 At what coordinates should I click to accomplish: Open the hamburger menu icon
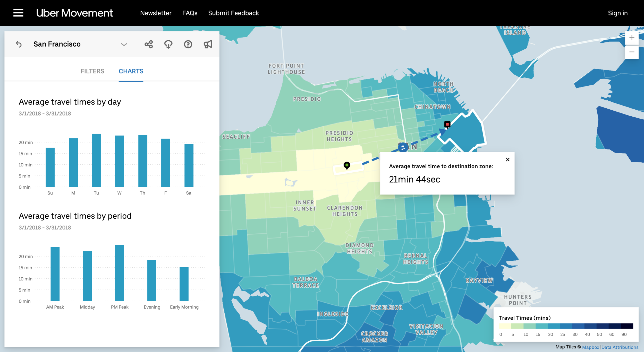[x=18, y=13]
